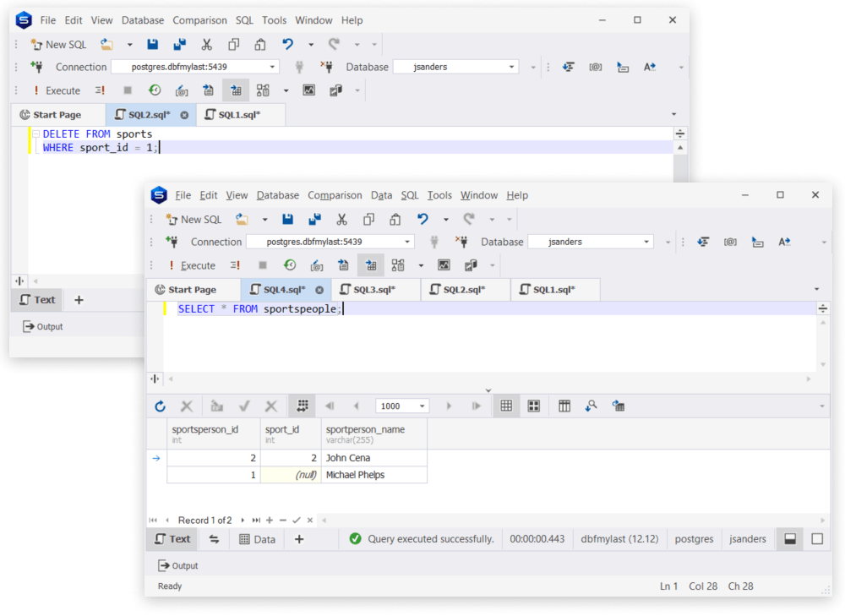Screen dimensions: 845x616
Task: Open Tools menu in back window
Action: [x=274, y=20]
